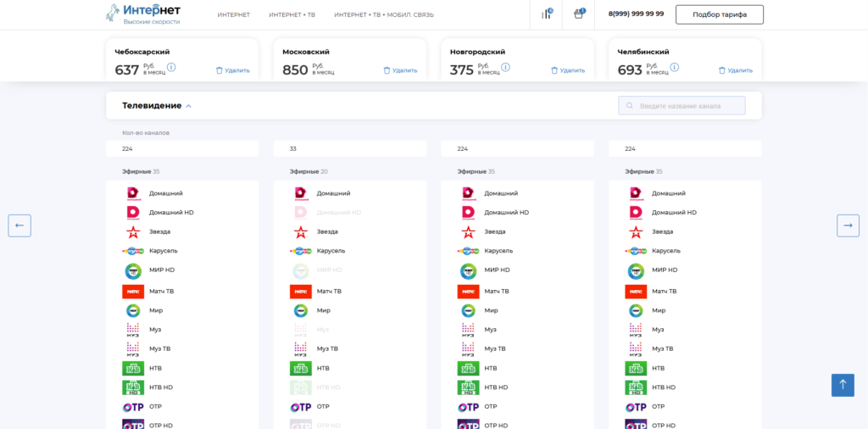Click the Чебоксарский tariff title
This screenshot has height=429, width=868.
[x=142, y=52]
